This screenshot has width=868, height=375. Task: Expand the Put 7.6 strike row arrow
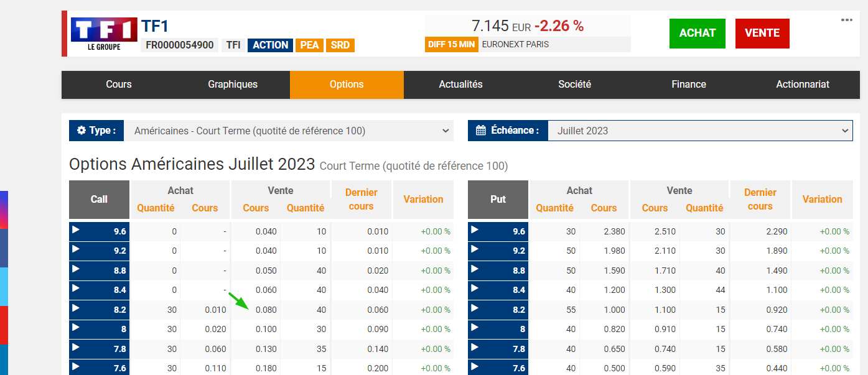pos(475,367)
